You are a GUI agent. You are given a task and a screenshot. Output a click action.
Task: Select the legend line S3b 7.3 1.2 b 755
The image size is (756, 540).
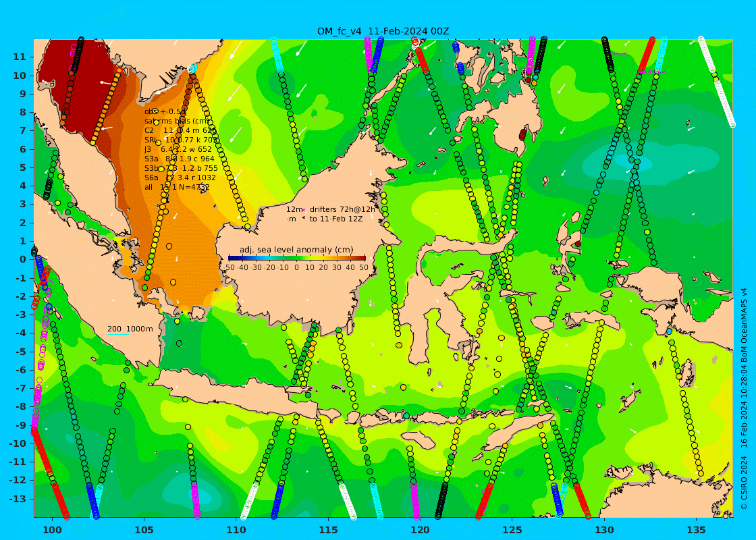point(181,168)
